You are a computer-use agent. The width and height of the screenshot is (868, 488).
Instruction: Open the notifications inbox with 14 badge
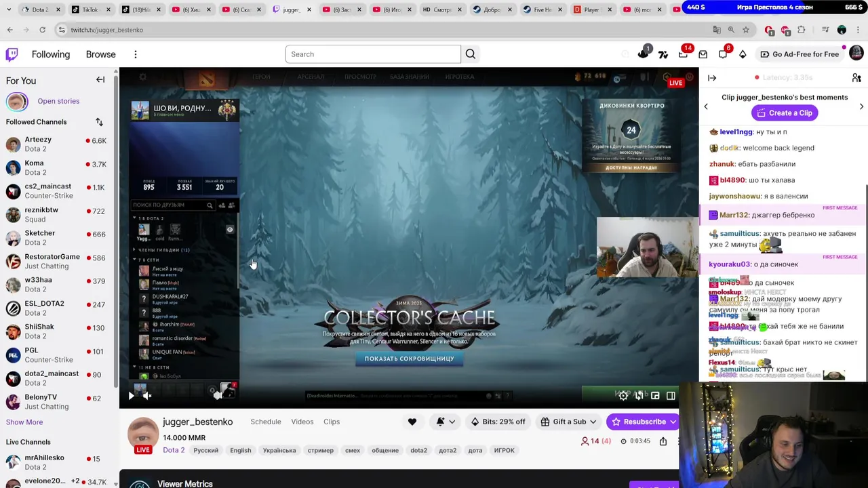683,54
